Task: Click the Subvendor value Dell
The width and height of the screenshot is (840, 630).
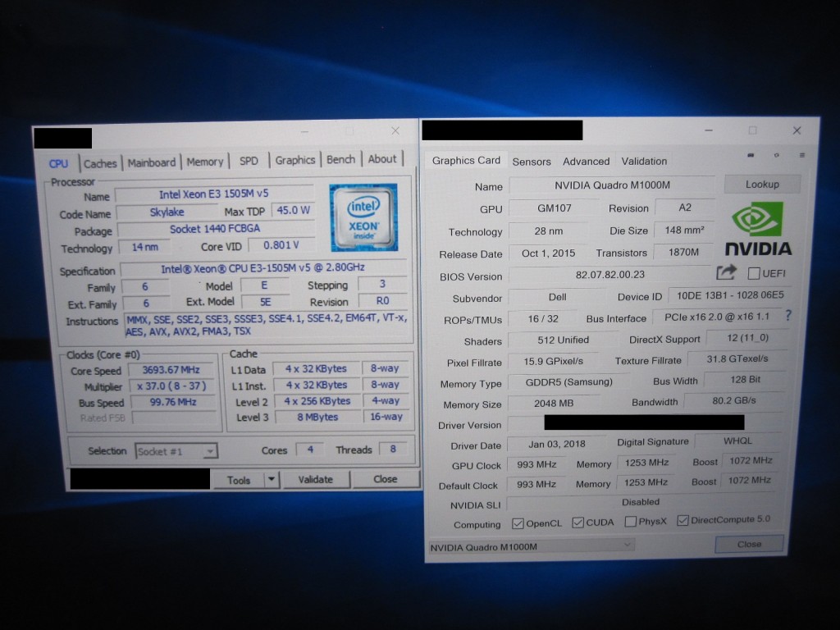Action: 557,297
